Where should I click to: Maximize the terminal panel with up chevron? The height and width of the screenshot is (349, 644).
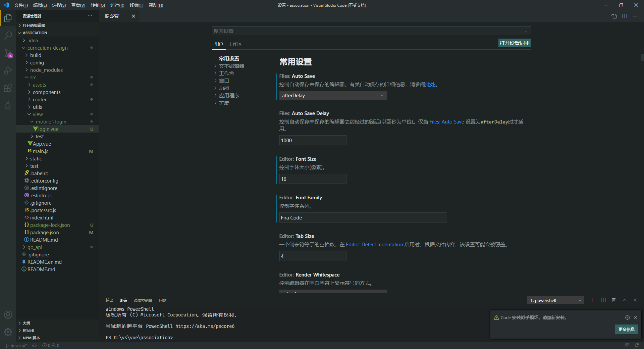[625, 300]
